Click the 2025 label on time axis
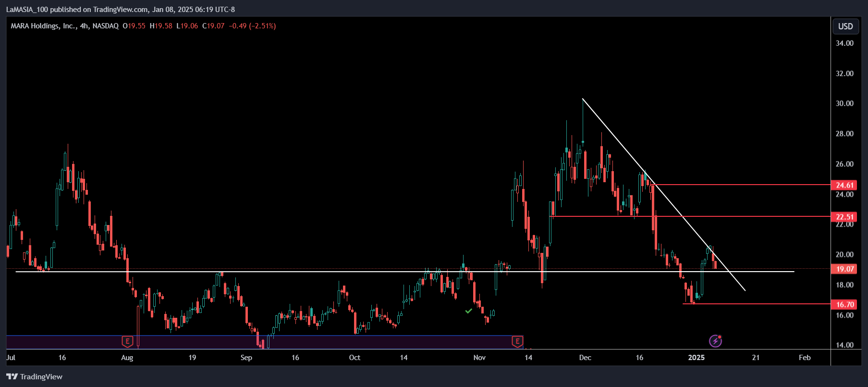Image resolution: width=868 pixels, height=387 pixels. pos(697,358)
